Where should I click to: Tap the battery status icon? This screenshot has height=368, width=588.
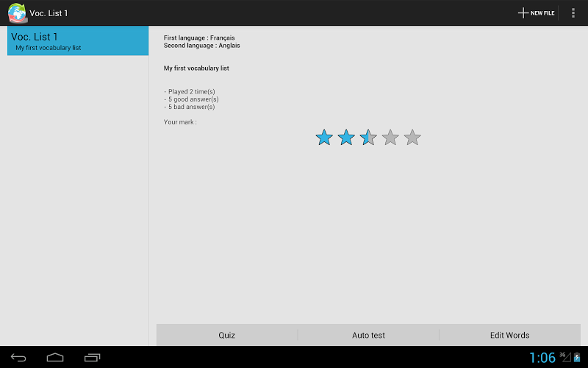coord(577,357)
